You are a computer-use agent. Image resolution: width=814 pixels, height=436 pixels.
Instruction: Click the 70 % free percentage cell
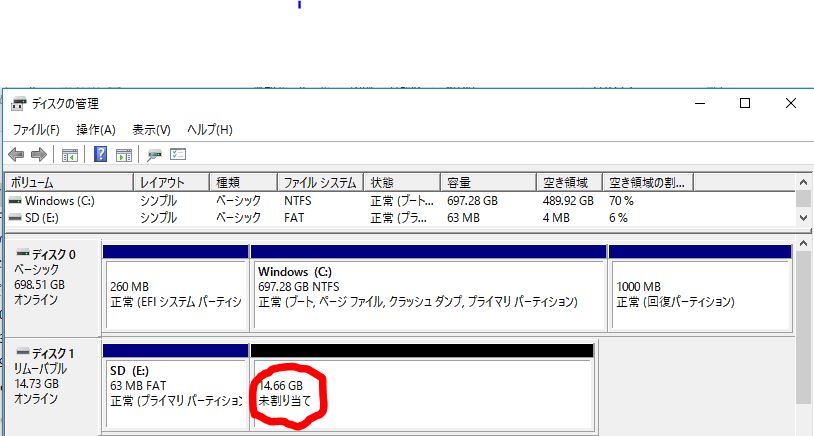pos(621,200)
